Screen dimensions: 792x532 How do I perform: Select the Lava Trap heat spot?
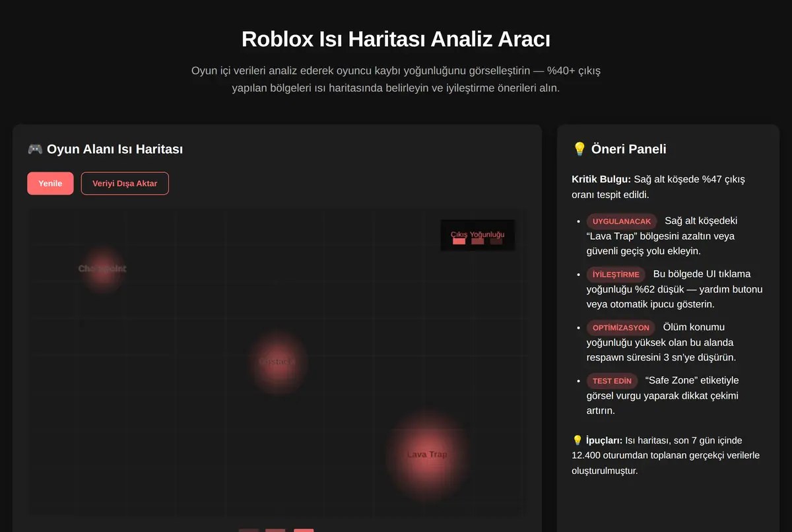(427, 454)
